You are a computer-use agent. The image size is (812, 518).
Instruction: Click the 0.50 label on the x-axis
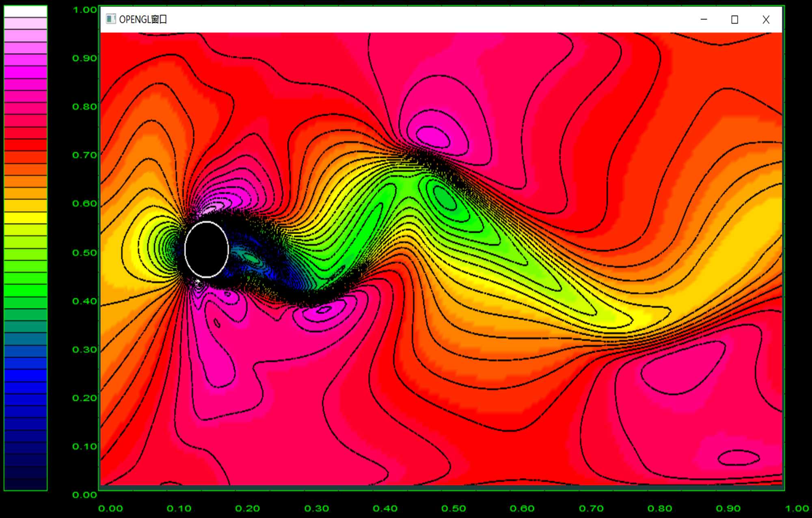click(x=454, y=508)
